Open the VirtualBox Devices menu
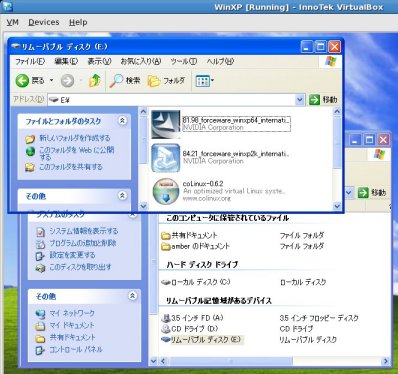398x374 pixels. coord(44,22)
